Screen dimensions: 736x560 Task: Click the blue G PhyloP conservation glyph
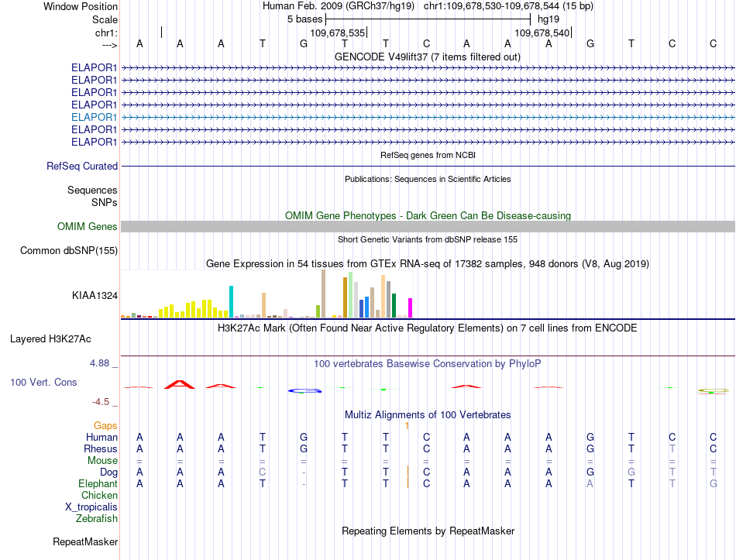(304, 390)
